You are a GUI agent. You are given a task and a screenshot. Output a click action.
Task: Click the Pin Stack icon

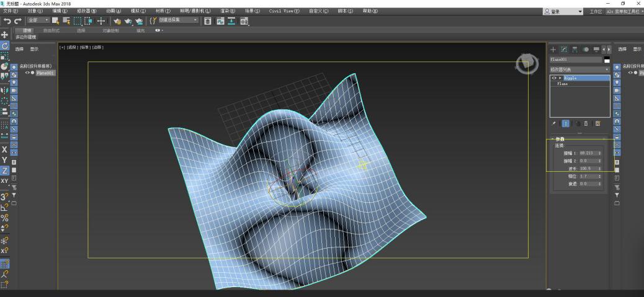tap(553, 123)
